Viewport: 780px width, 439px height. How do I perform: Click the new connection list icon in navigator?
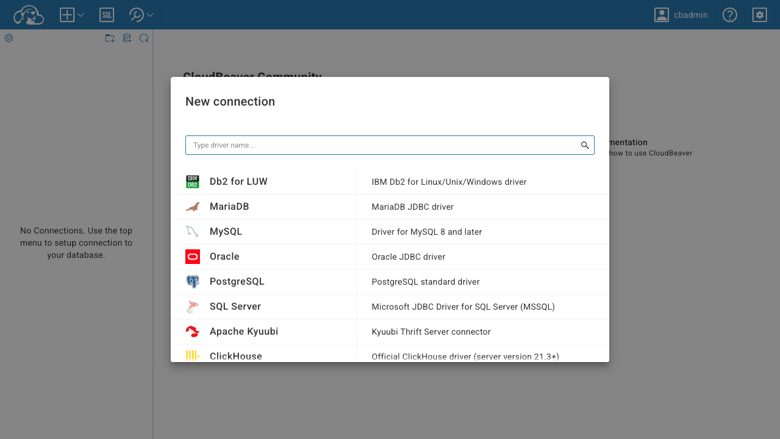[127, 38]
